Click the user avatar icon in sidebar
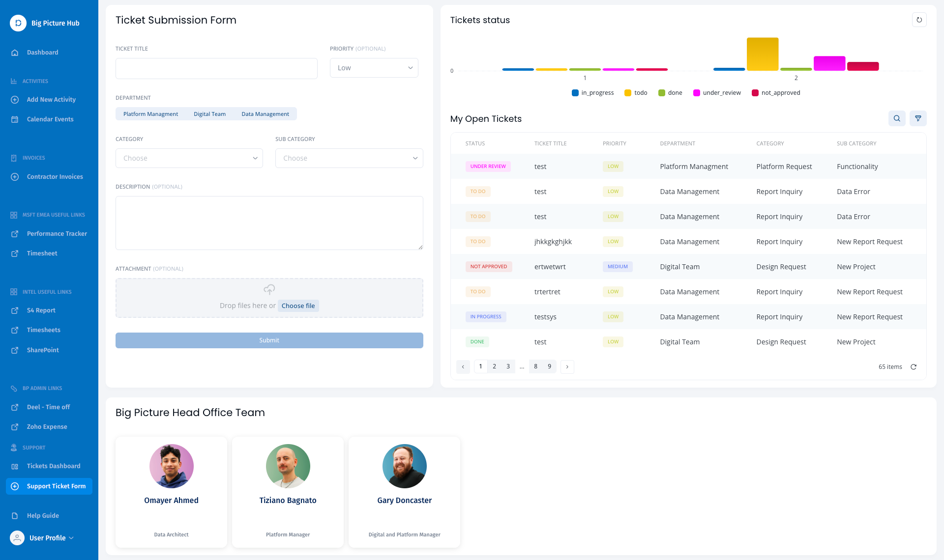The height and width of the screenshot is (560, 944). [x=17, y=538]
